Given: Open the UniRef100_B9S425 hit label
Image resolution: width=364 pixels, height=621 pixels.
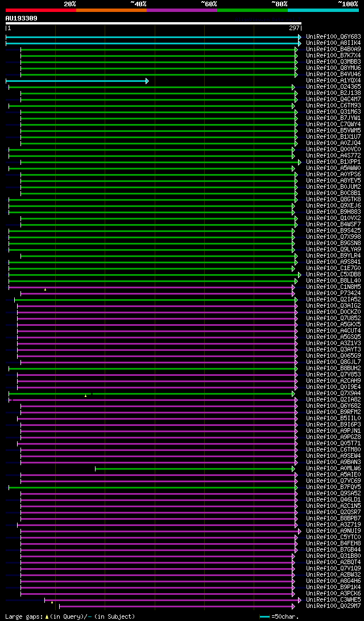Looking at the screenshot, I should [333, 231].
